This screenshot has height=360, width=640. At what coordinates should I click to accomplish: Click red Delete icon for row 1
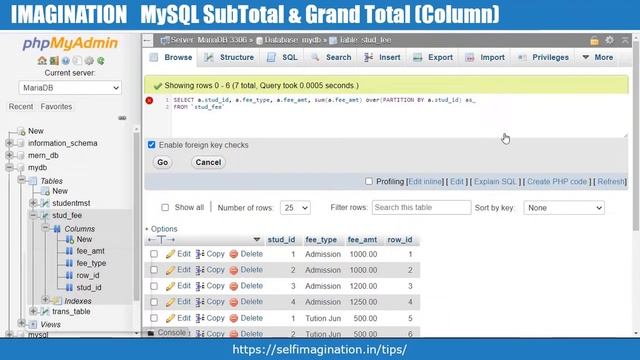click(233, 254)
